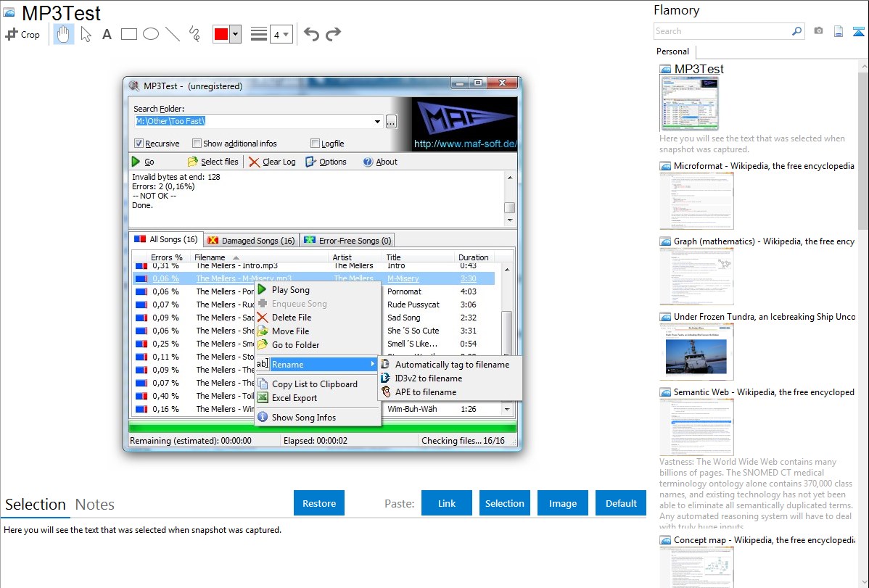Undo the last annotation
This screenshot has width=869, height=588.
point(311,34)
